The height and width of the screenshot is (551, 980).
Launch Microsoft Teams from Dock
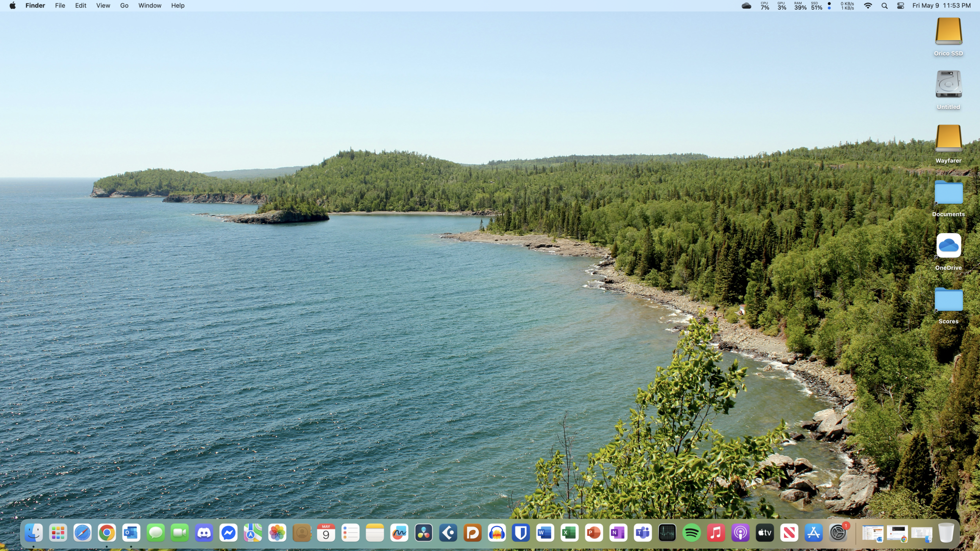(x=642, y=533)
